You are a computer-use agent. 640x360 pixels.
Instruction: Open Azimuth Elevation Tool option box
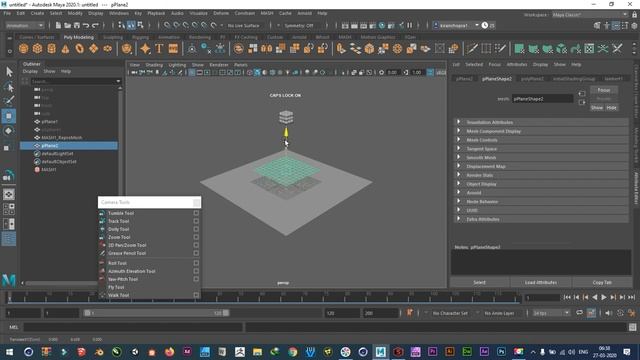(x=196, y=271)
